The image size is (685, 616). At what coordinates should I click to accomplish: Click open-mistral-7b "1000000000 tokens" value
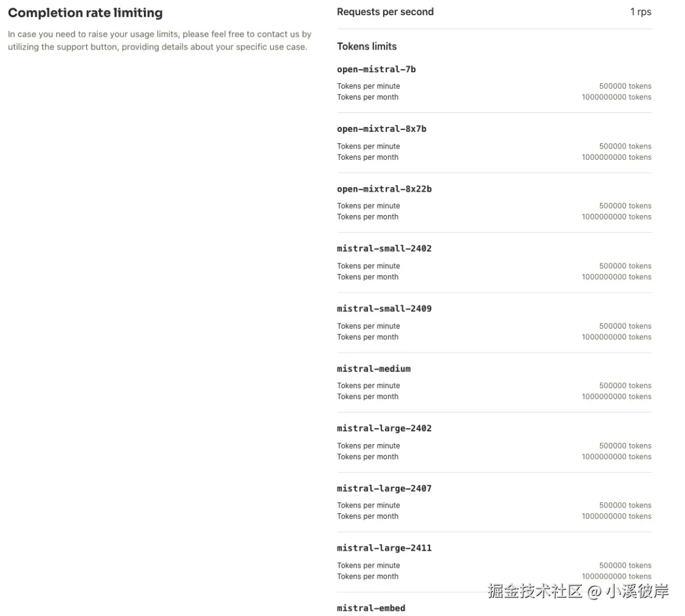coord(616,97)
